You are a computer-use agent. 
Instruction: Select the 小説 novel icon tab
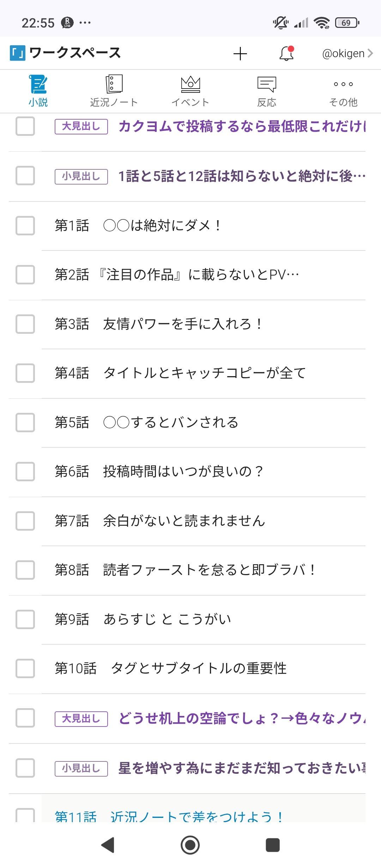pyautogui.click(x=38, y=84)
